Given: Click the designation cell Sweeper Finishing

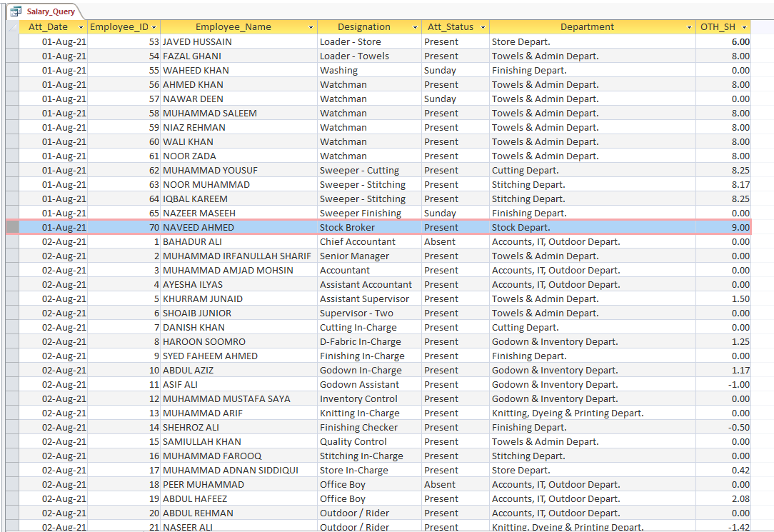Looking at the screenshot, I should click(369, 214).
